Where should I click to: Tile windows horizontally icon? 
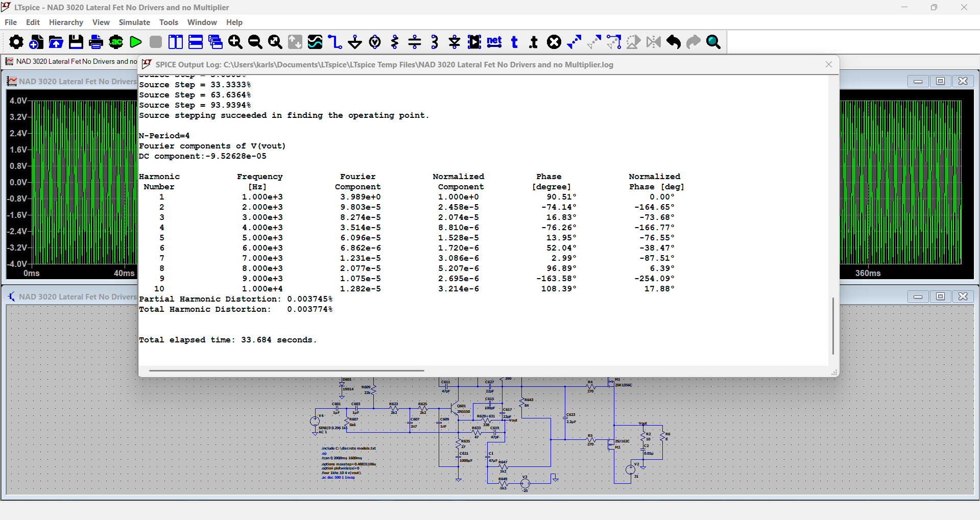coord(196,42)
